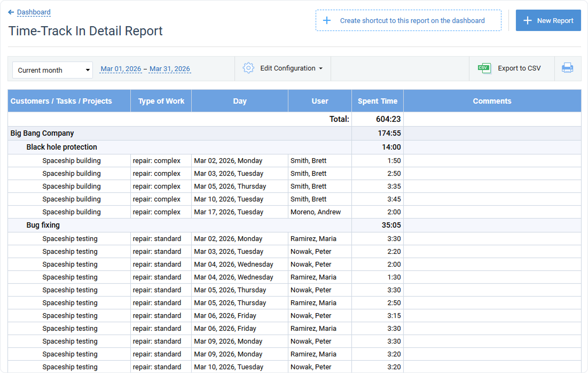This screenshot has width=588, height=373.
Task: Click the Spent Time column header
Action: coord(377,100)
